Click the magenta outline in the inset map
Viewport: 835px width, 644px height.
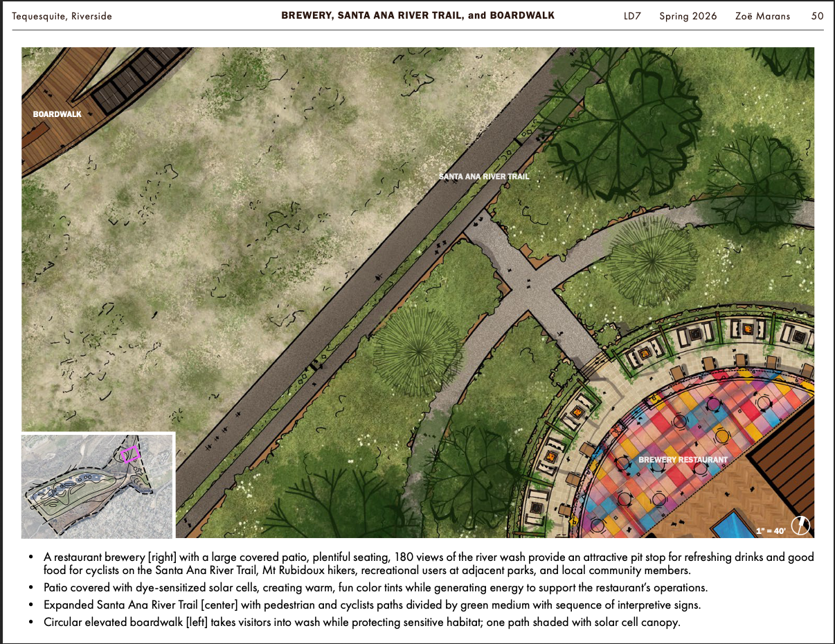click(131, 454)
